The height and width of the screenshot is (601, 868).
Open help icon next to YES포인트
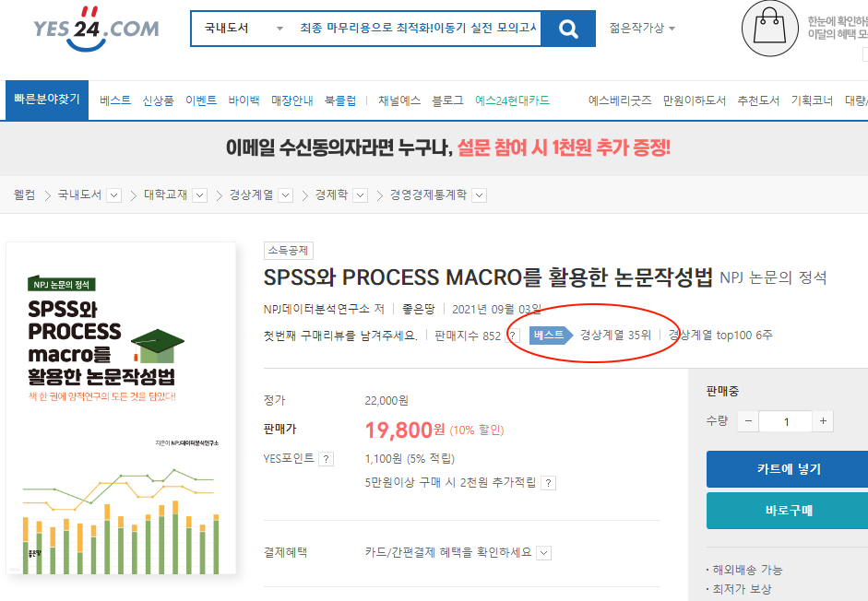click(x=327, y=459)
